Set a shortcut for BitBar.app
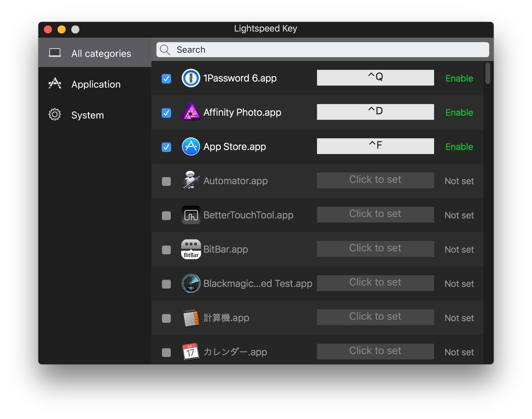 click(x=376, y=249)
